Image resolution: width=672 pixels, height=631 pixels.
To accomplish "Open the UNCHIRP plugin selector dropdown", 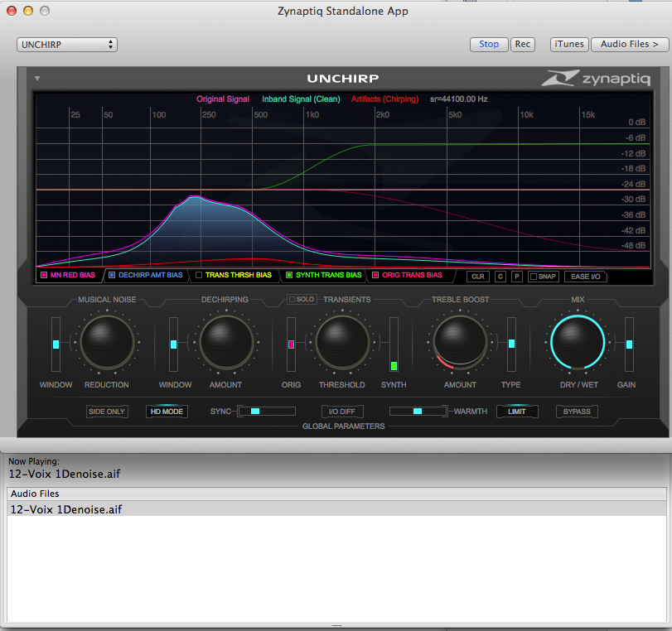I will pos(67,45).
